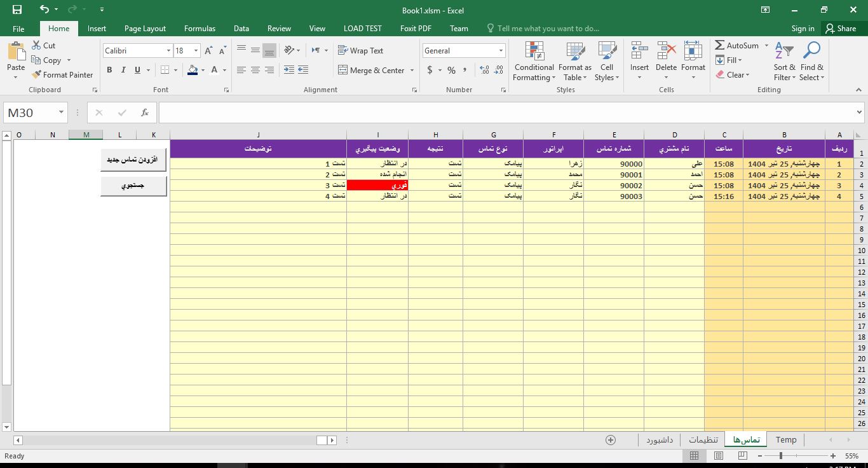Decrease font size with small A icon
Image resolution: width=868 pixels, height=468 pixels.
(222, 51)
